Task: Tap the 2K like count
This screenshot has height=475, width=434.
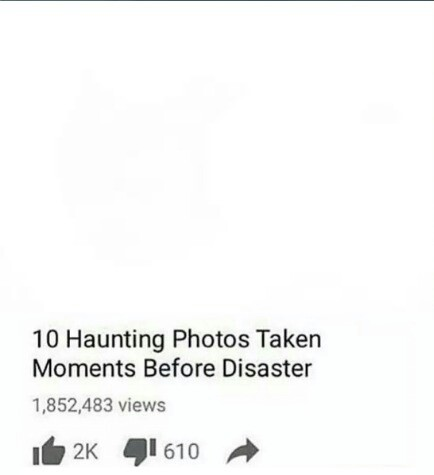Action: click(x=85, y=451)
